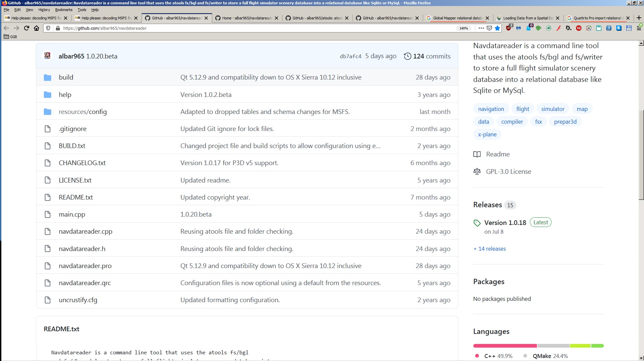This screenshot has width=644, height=361.
Task: Open the Bookmarks menu
Action: click(x=64, y=10)
